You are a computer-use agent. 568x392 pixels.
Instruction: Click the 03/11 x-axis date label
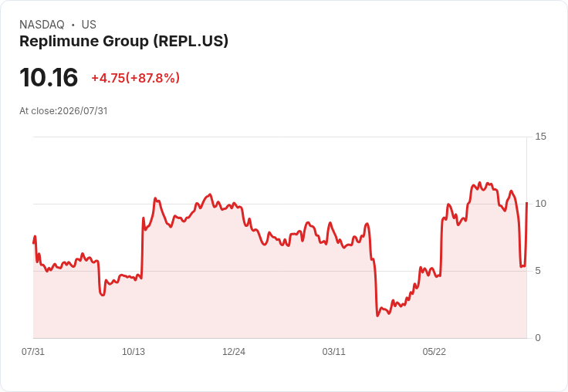coord(333,351)
